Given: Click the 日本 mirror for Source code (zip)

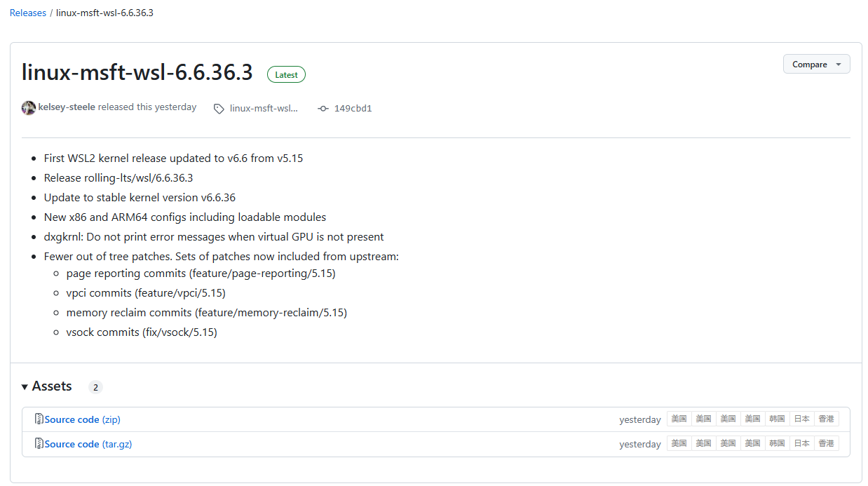Looking at the screenshot, I should click(801, 419).
